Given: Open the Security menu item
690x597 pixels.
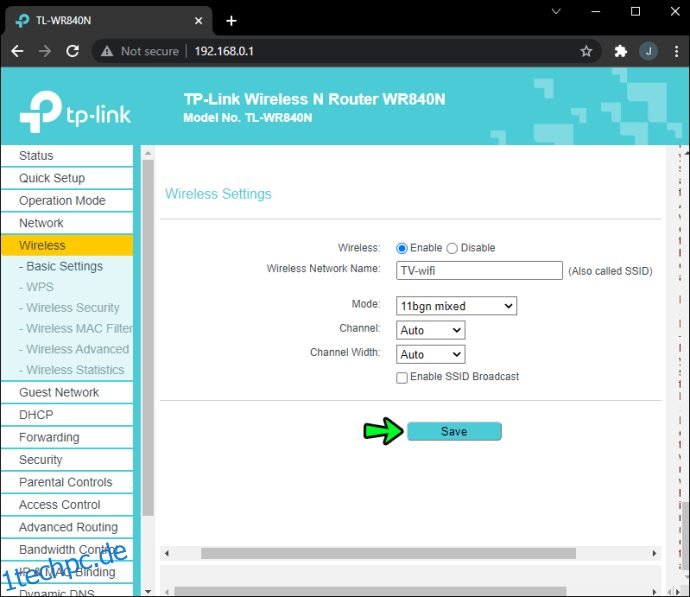Looking at the screenshot, I should point(67,460).
